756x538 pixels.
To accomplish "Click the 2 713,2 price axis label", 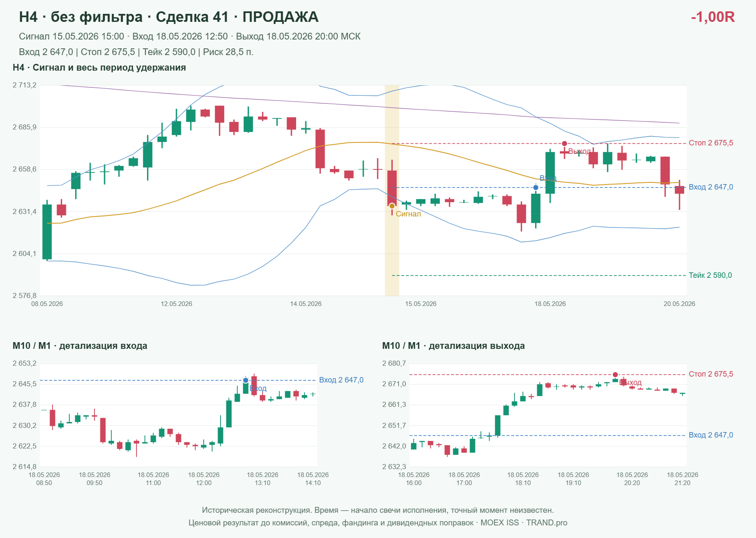I will pyautogui.click(x=24, y=85).
